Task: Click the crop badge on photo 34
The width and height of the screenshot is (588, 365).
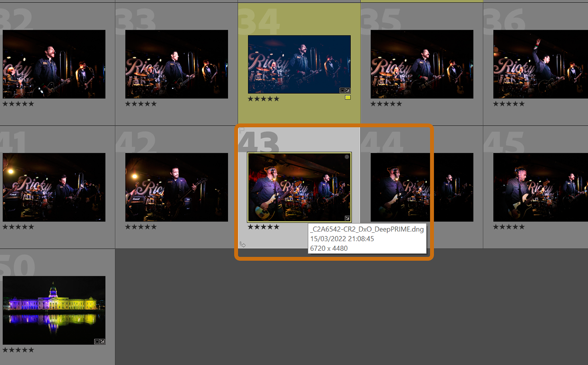Action: click(x=342, y=91)
